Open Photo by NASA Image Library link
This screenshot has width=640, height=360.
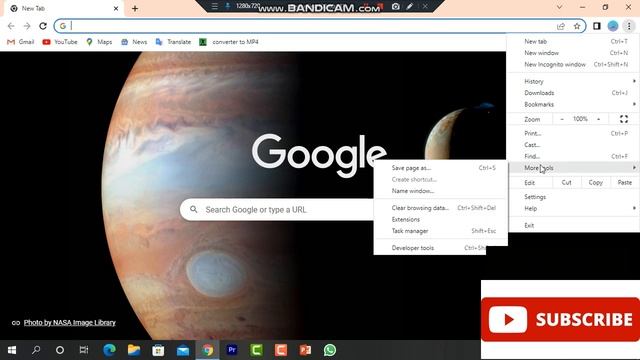[69, 322]
